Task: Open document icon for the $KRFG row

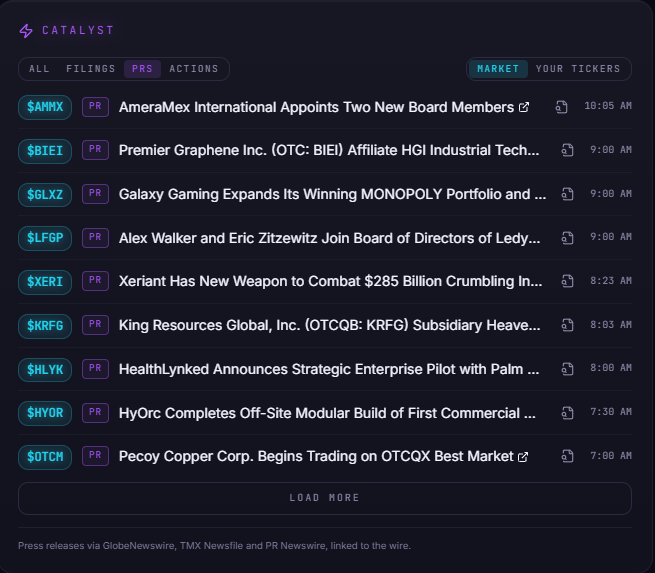Action: pos(567,325)
